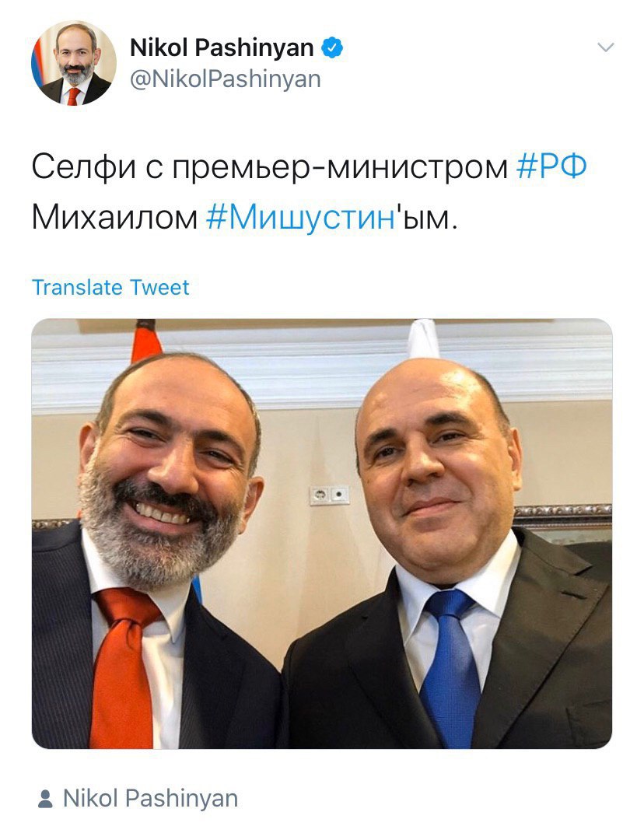644x833 pixels.
Task: Click the white flag behind the men
Action: (423, 339)
